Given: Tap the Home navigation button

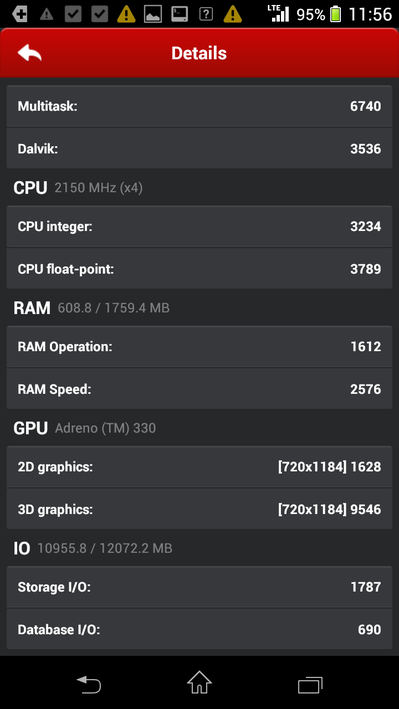Looking at the screenshot, I should 200,682.
